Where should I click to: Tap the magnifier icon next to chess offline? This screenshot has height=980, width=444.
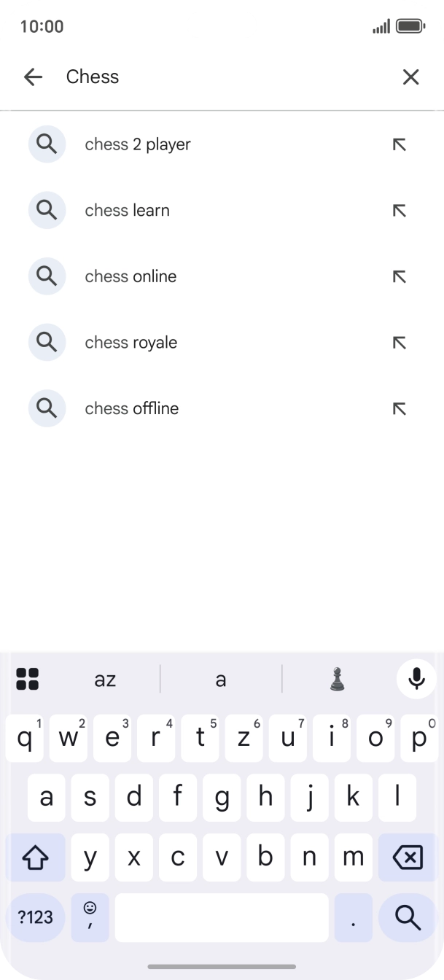(47, 408)
